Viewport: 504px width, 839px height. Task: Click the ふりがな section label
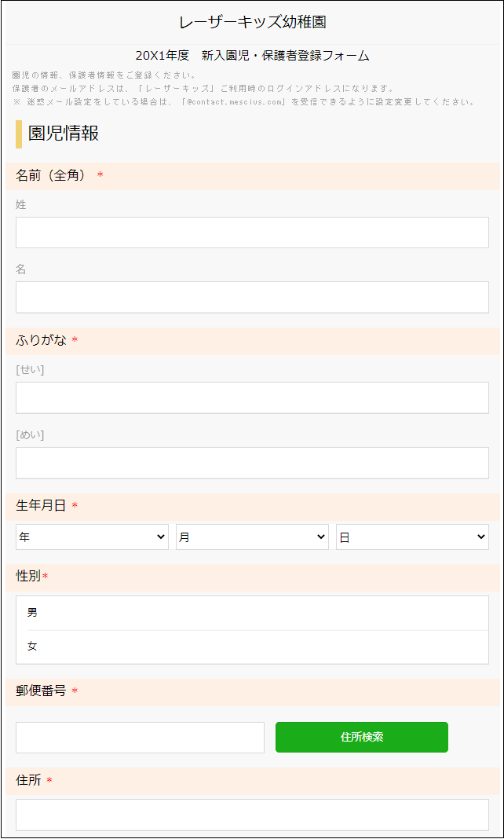[41, 341]
